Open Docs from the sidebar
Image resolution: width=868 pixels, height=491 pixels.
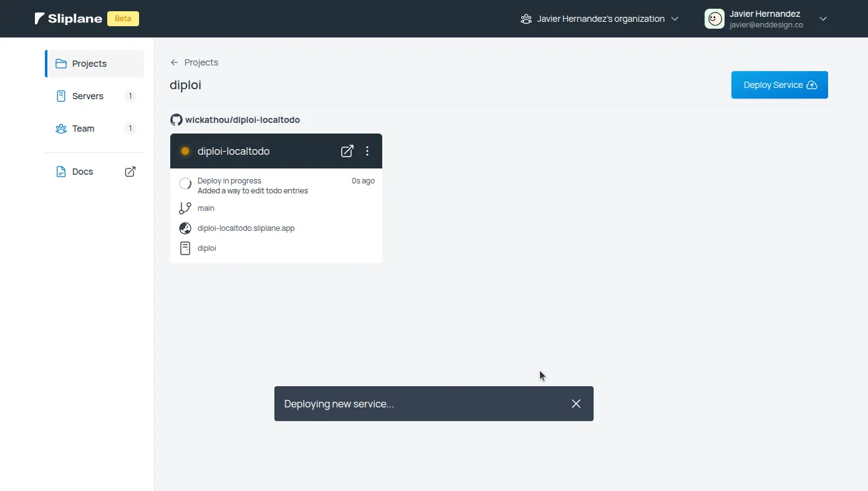82,171
